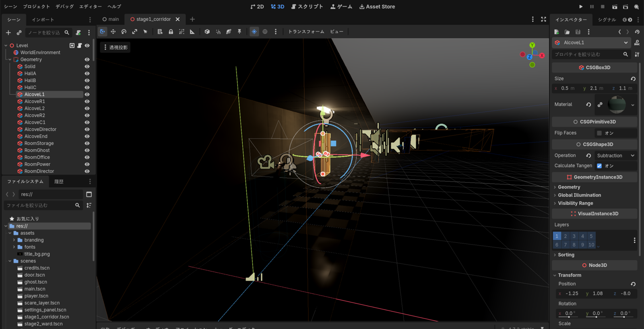Create a new resource via the inspector file icon
Screen dimensions: 644x329
pyautogui.click(x=557, y=32)
